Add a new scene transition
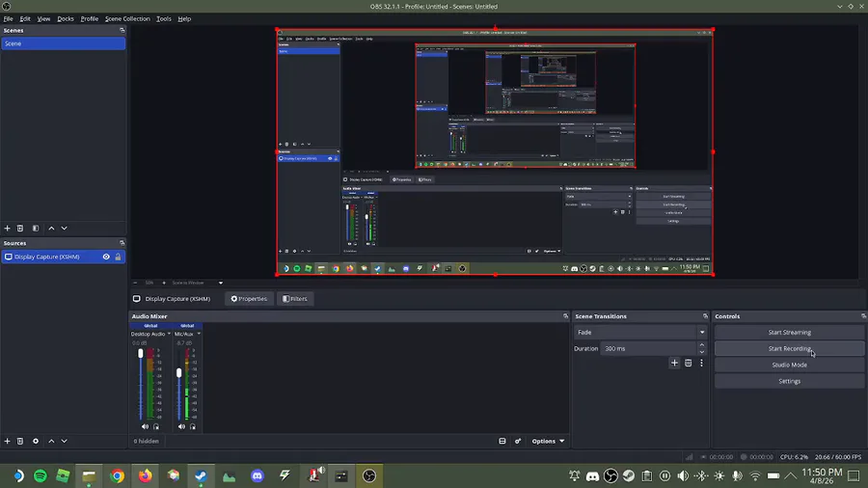This screenshot has width=868, height=488. coord(674,363)
